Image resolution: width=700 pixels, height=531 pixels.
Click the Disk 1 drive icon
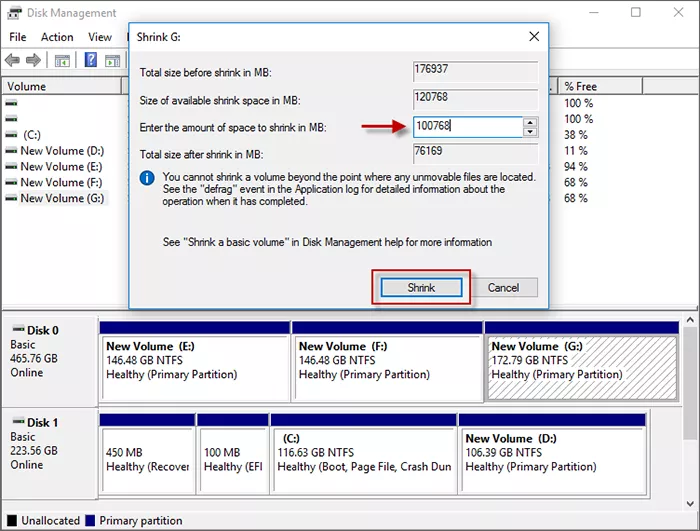point(18,421)
